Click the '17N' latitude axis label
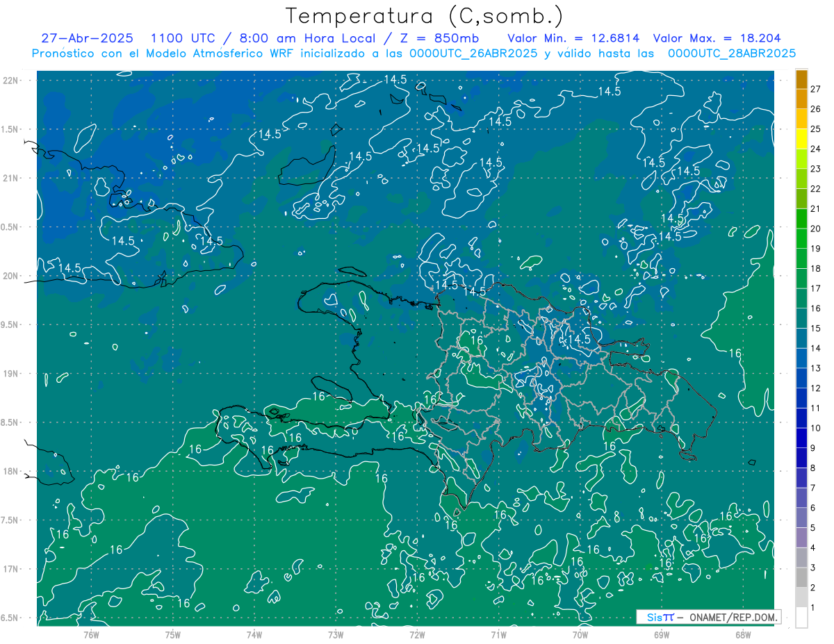Image resolution: width=834 pixels, height=644 pixels. [x=10, y=569]
